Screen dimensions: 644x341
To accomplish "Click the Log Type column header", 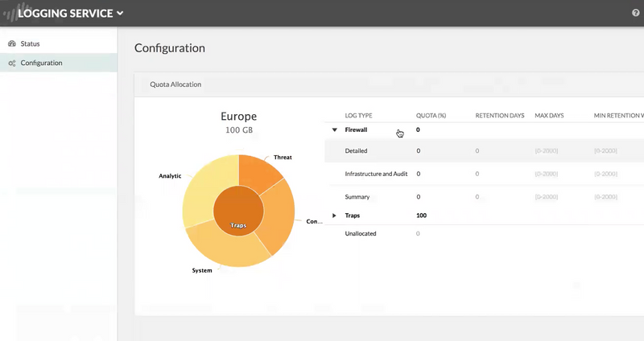I will (x=358, y=116).
